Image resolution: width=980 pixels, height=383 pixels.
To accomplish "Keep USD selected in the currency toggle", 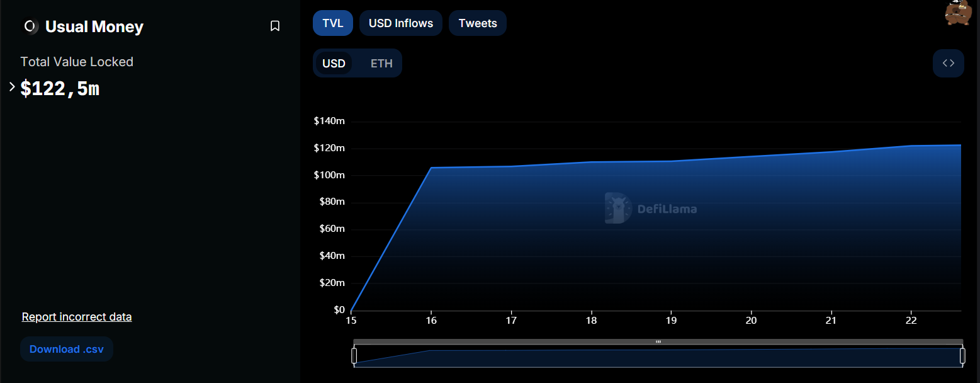I will tap(334, 63).
